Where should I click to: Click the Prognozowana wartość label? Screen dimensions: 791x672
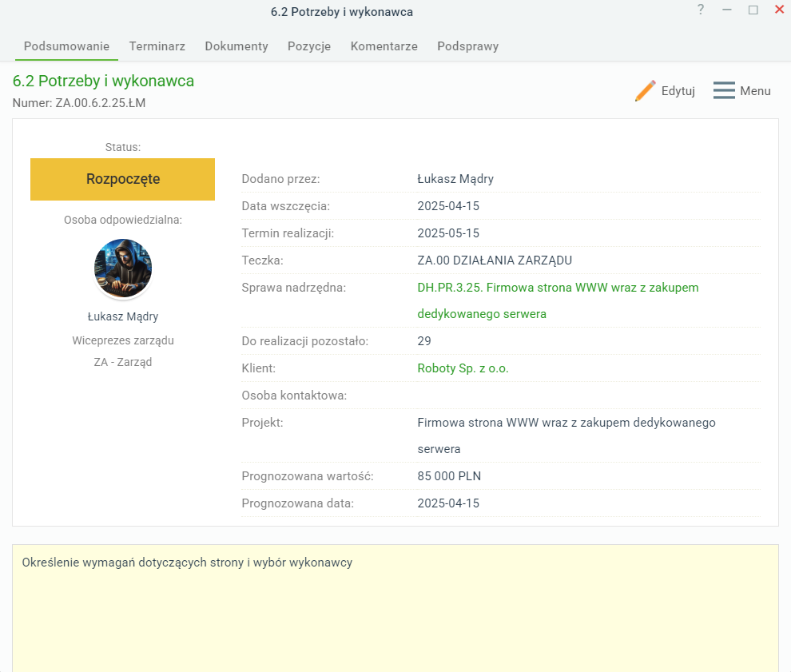click(x=308, y=476)
